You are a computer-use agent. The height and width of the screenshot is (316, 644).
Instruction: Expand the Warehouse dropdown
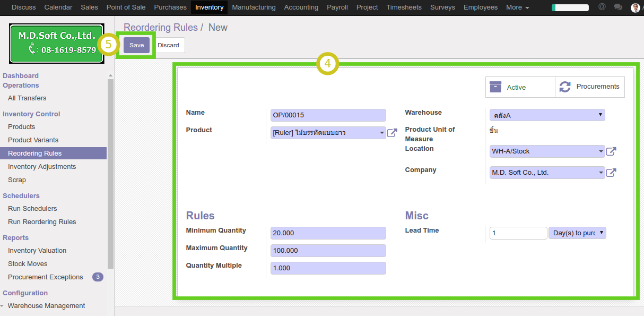547,115
